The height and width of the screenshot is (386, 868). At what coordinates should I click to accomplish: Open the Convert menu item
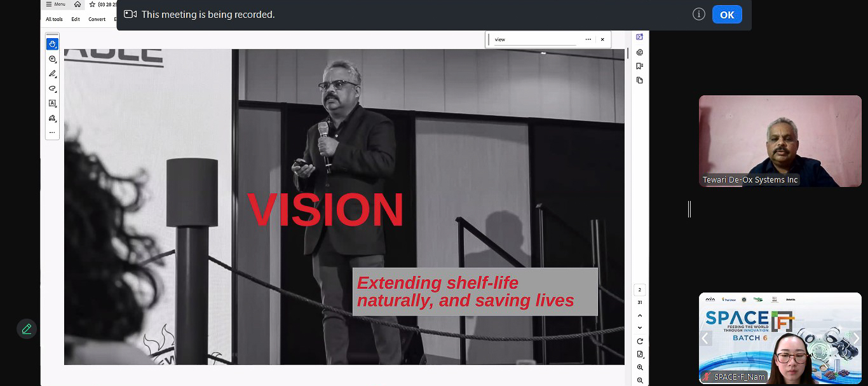97,19
